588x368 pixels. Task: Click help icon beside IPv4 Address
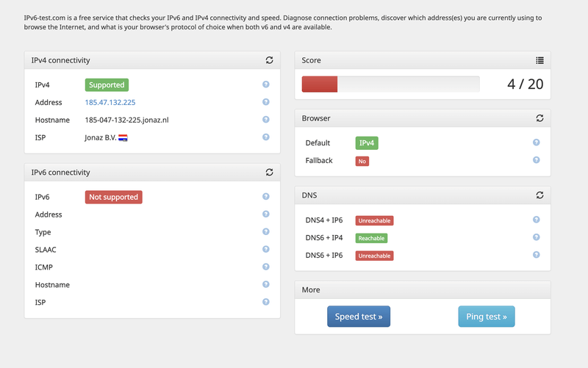[266, 102]
